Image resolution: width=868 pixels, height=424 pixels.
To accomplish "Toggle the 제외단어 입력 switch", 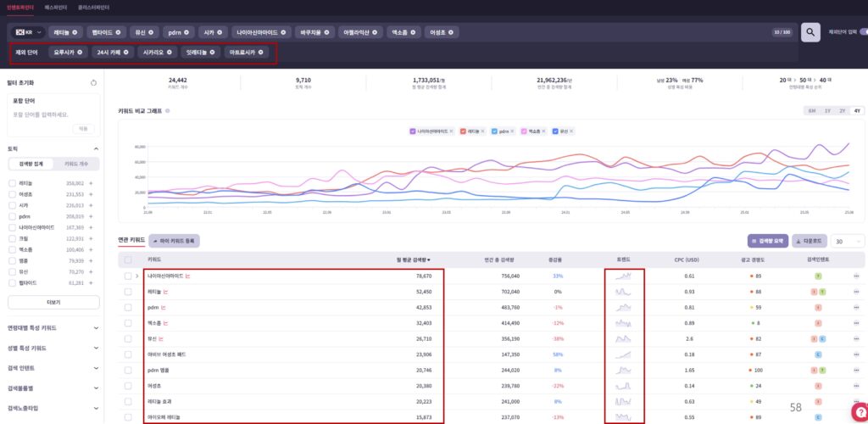I will (864, 32).
